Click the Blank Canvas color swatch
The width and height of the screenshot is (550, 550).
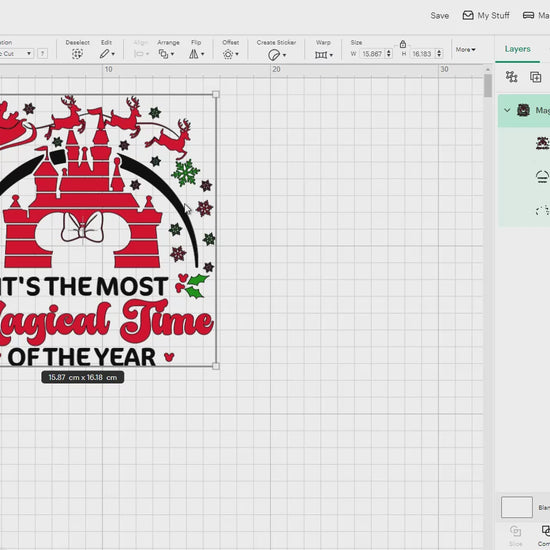coord(516,507)
